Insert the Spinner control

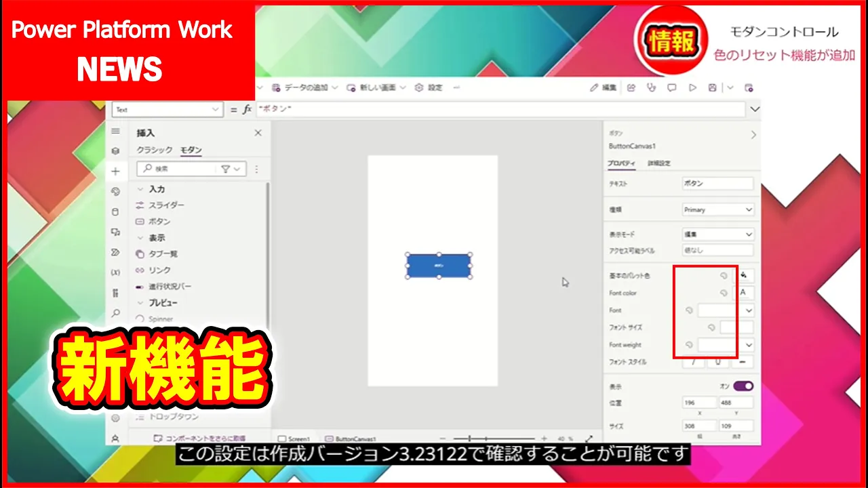pos(155,319)
